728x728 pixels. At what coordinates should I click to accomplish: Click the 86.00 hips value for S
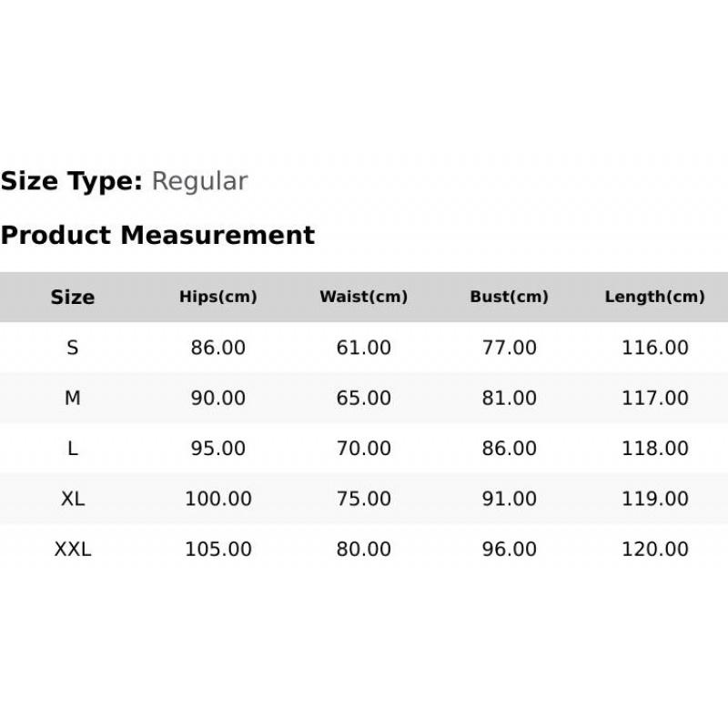[218, 348]
